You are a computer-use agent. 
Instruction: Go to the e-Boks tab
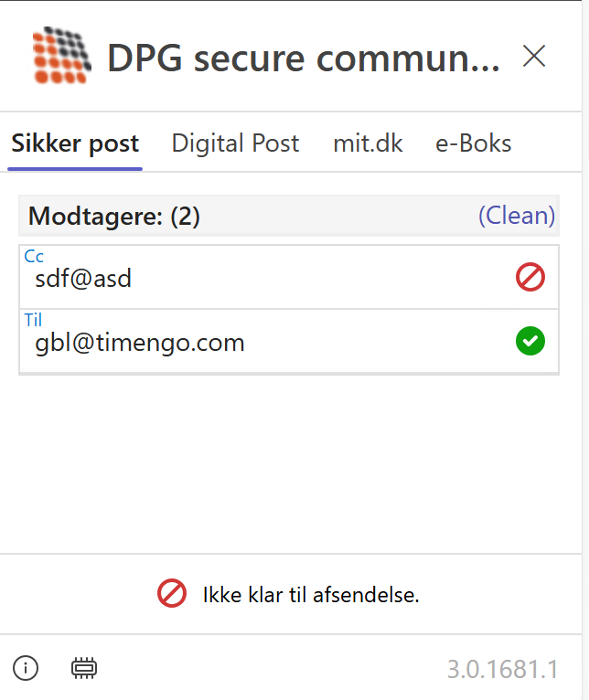tap(473, 143)
